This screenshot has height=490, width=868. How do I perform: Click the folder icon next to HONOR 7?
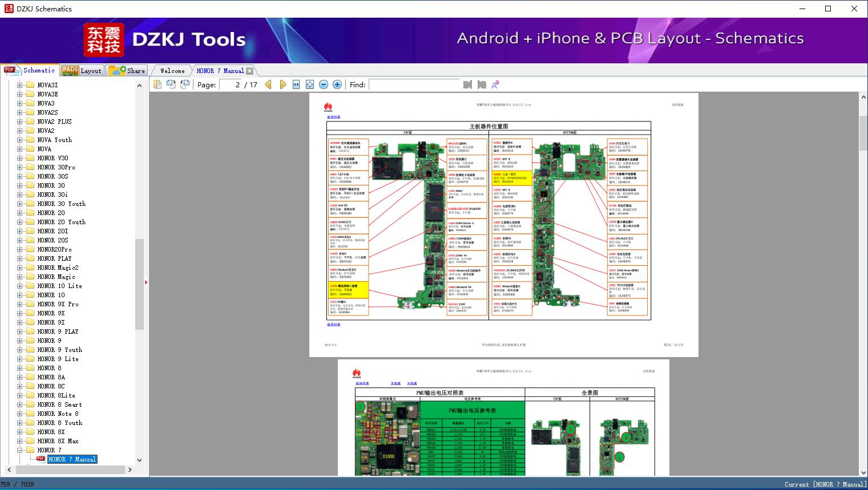tap(30, 450)
